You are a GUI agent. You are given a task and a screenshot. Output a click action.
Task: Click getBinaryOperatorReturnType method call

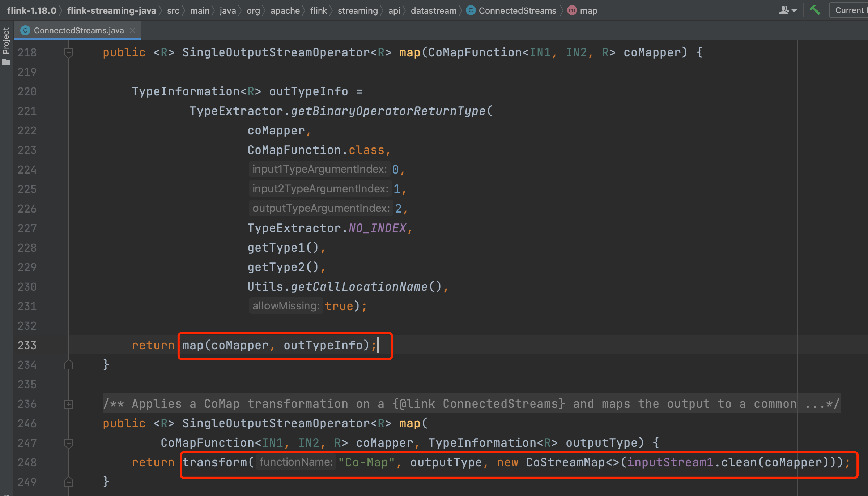coord(388,111)
